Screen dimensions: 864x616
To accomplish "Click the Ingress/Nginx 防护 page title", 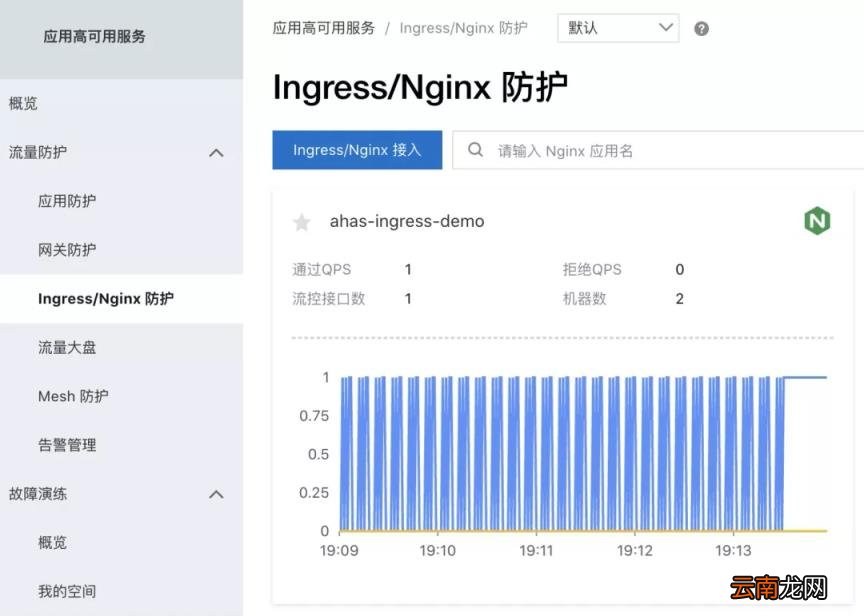I will pos(420,87).
